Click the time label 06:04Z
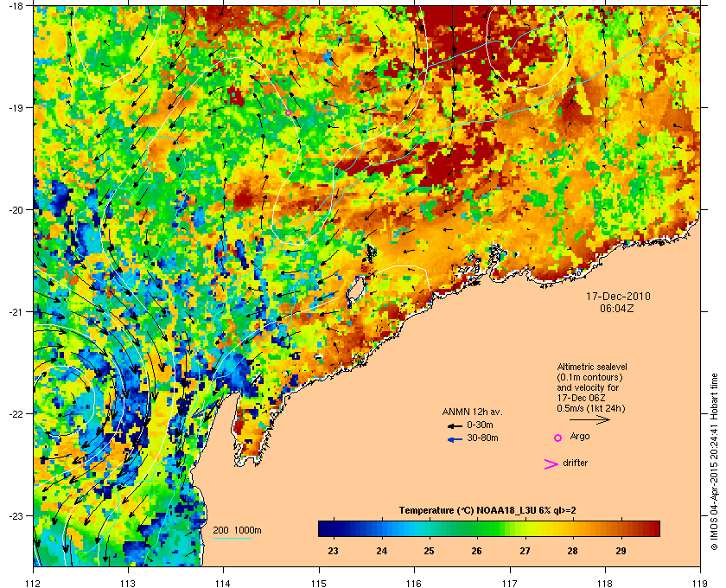 point(617,308)
